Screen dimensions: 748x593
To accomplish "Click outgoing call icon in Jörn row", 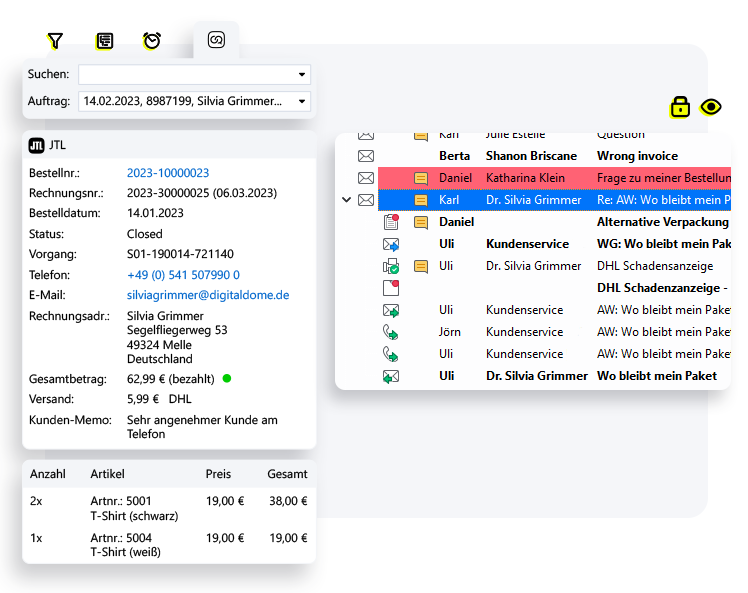I will coord(391,332).
